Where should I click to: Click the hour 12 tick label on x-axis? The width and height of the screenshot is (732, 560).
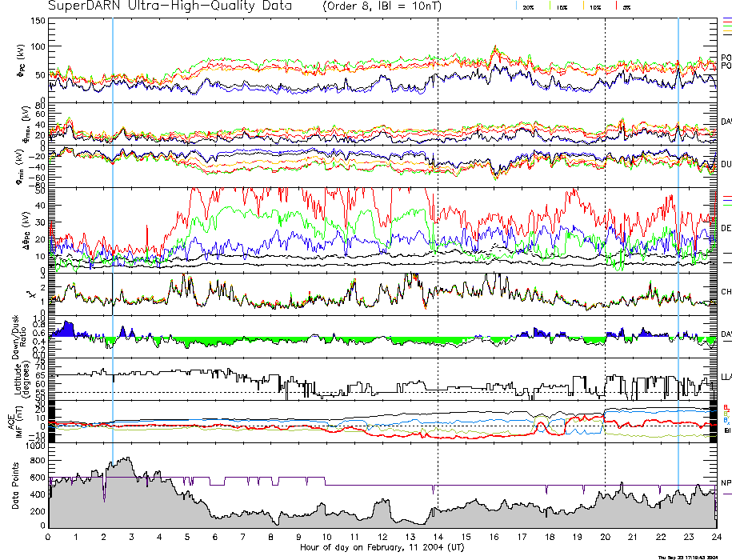pyautogui.click(x=382, y=537)
